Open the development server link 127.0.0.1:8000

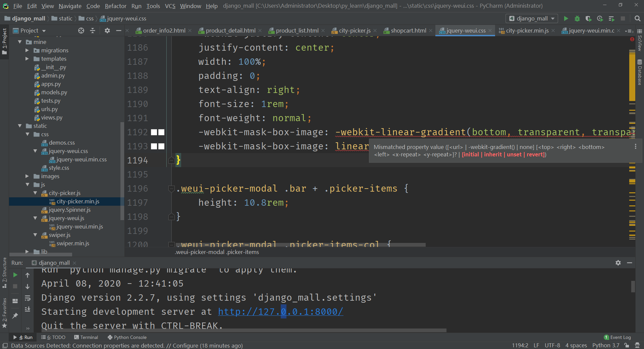tap(280, 312)
